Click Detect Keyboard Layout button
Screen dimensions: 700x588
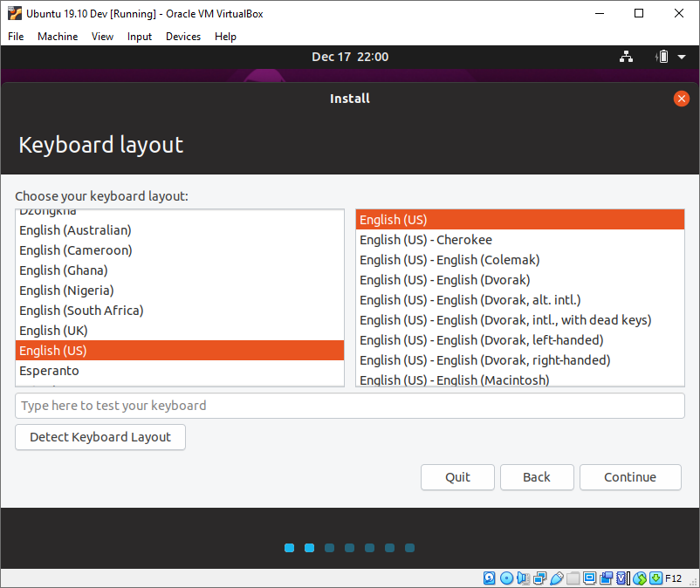pyautogui.click(x=100, y=437)
